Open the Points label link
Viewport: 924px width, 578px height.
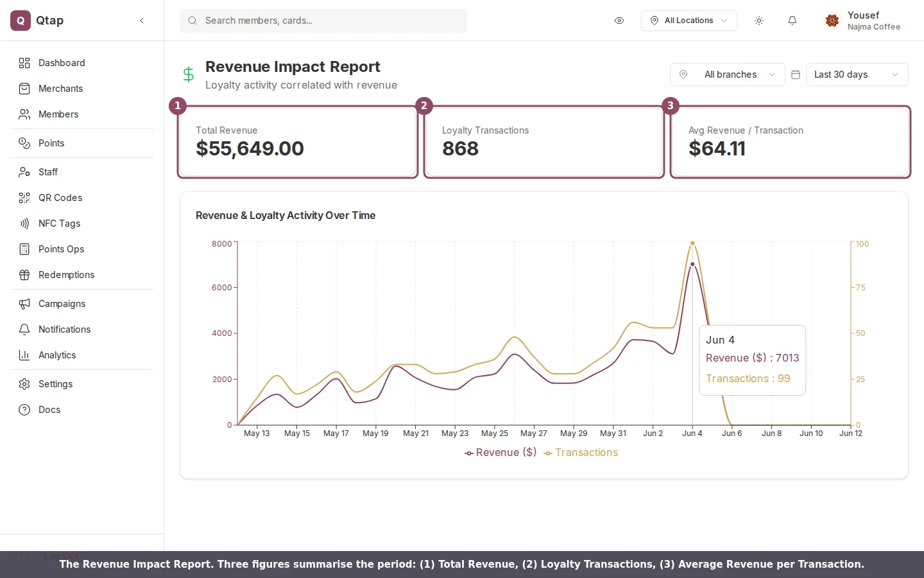[x=51, y=143]
